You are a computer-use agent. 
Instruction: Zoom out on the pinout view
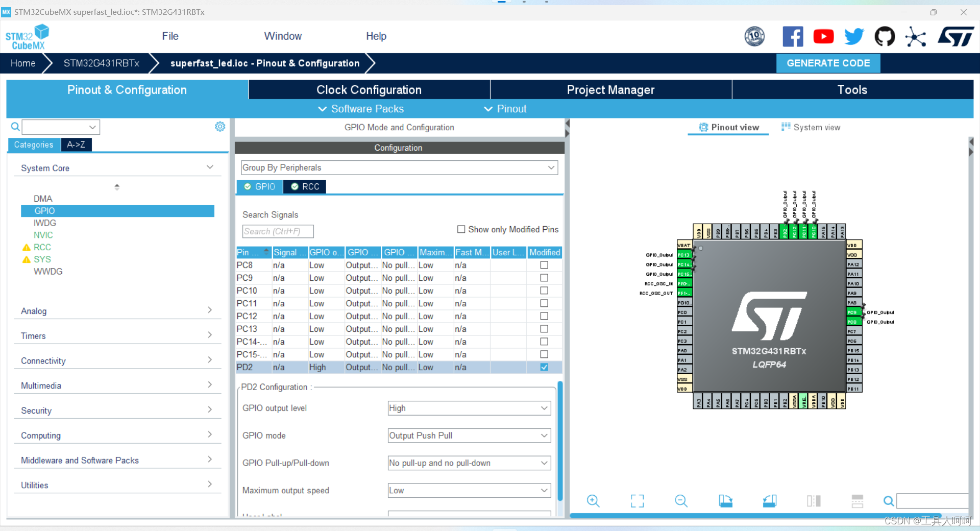(x=681, y=501)
